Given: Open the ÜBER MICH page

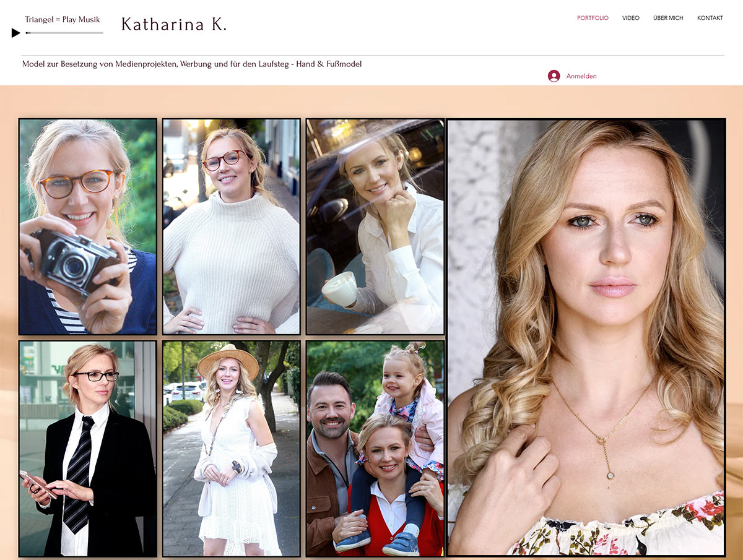Looking at the screenshot, I should [668, 18].
